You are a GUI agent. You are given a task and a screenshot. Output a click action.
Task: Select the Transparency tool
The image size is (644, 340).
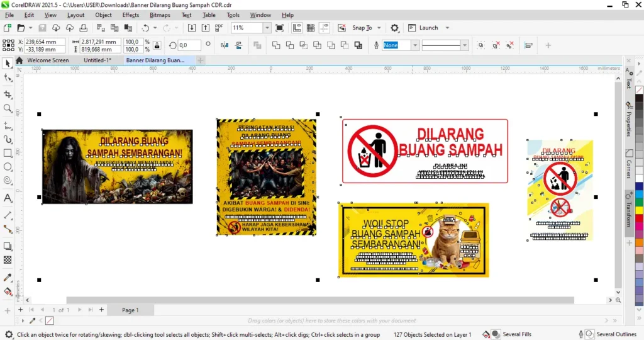[8, 260]
